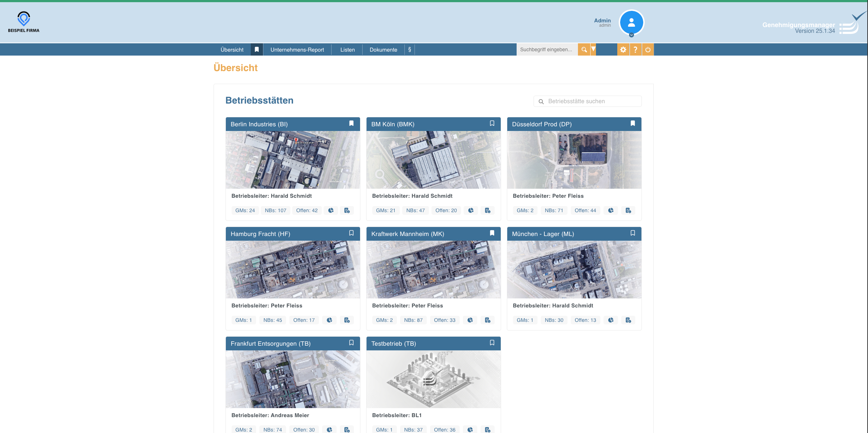Click the power logout icon

(648, 49)
